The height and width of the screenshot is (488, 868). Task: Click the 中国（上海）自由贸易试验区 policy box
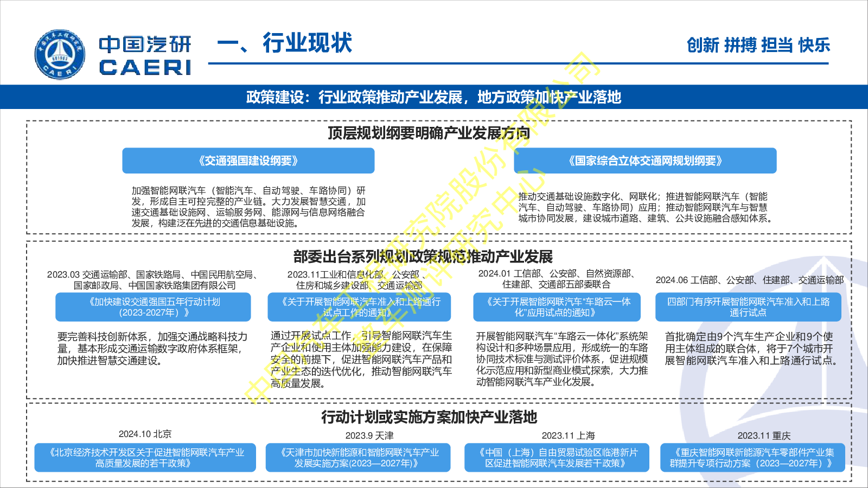click(x=557, y=458)
